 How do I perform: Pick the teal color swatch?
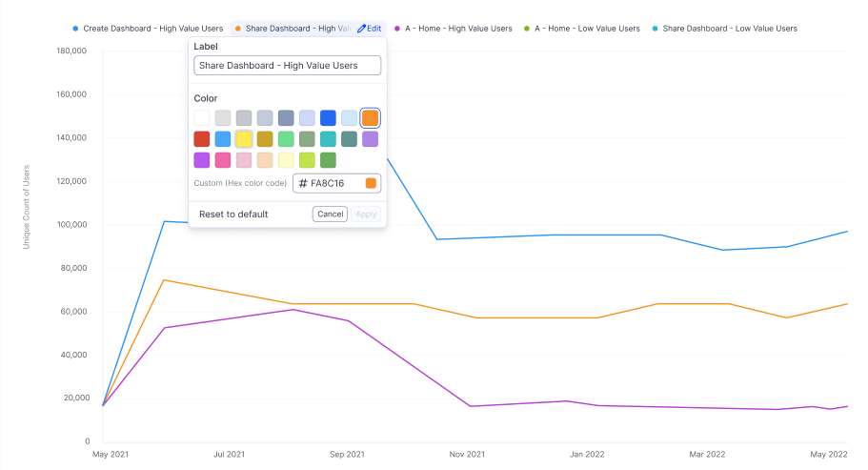point(328,139)
